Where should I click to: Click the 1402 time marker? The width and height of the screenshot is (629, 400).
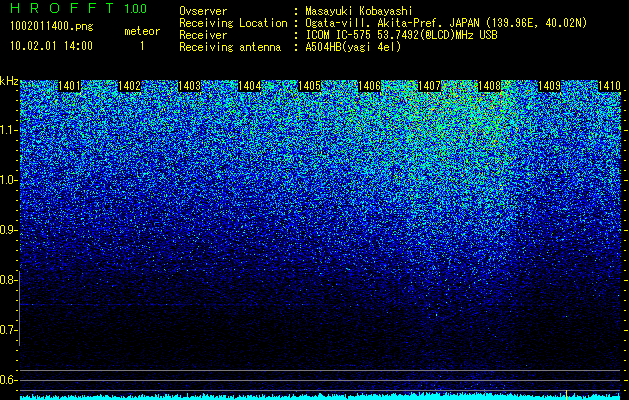pyautogui.click(x=130, y=86)
